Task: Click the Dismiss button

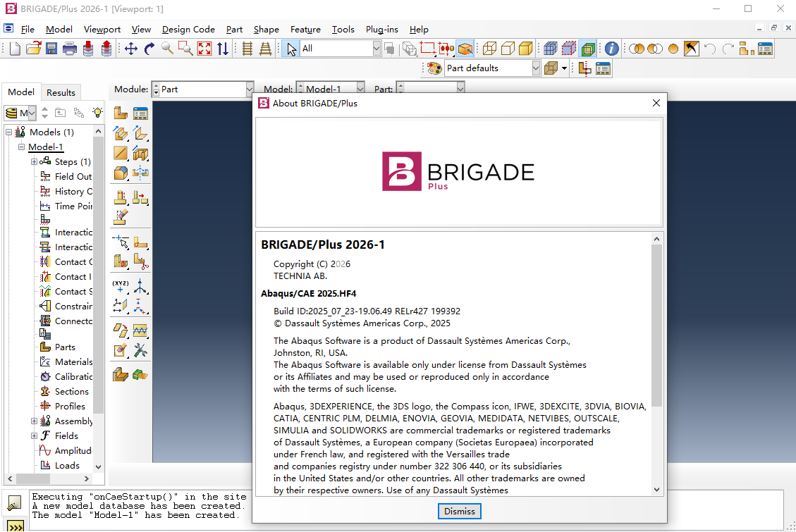Action: (x=460, y=511)
